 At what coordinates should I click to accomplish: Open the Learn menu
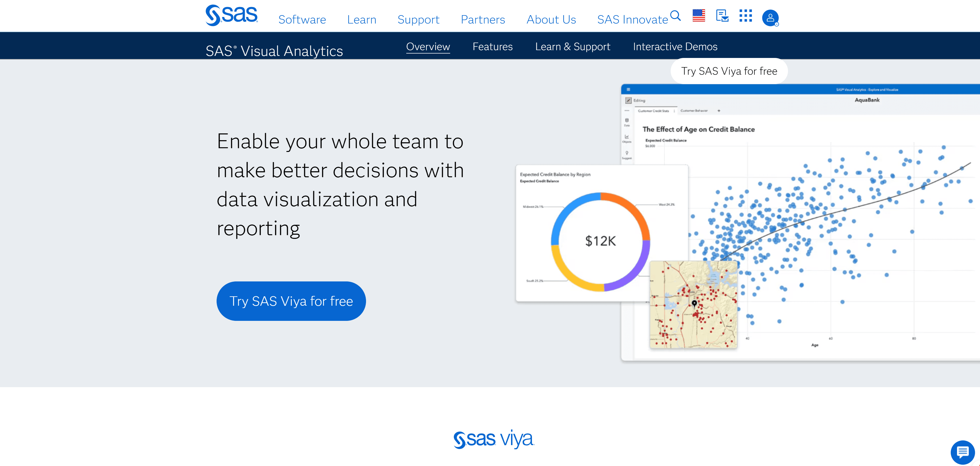click(x=362, y=19)
